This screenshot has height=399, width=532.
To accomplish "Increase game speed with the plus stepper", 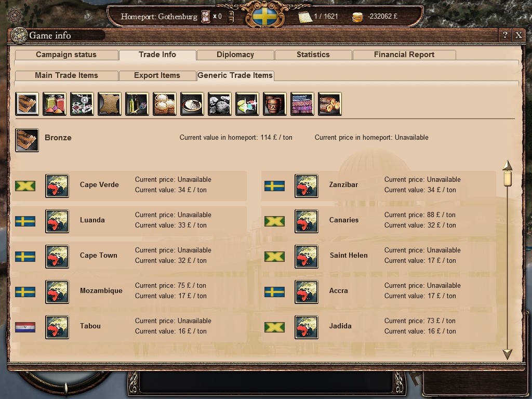I will [231, 14].
